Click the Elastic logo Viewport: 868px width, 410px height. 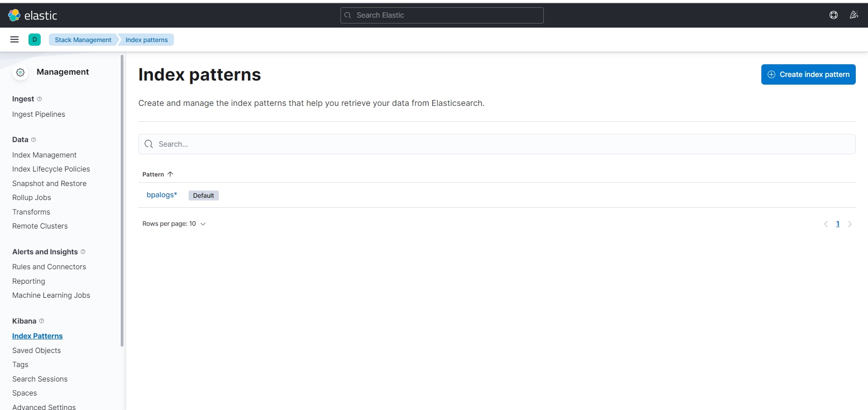(33, 15)
